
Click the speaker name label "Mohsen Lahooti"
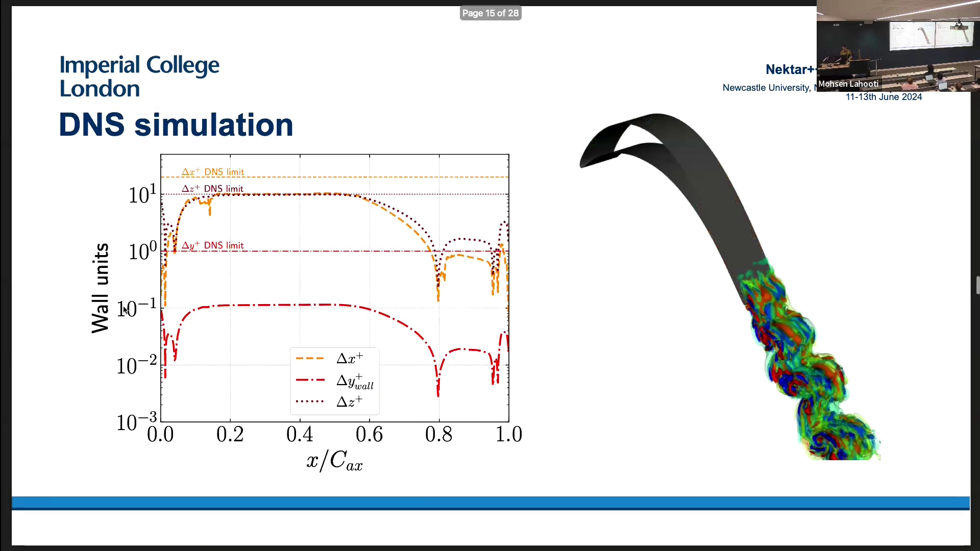(848, 84)
